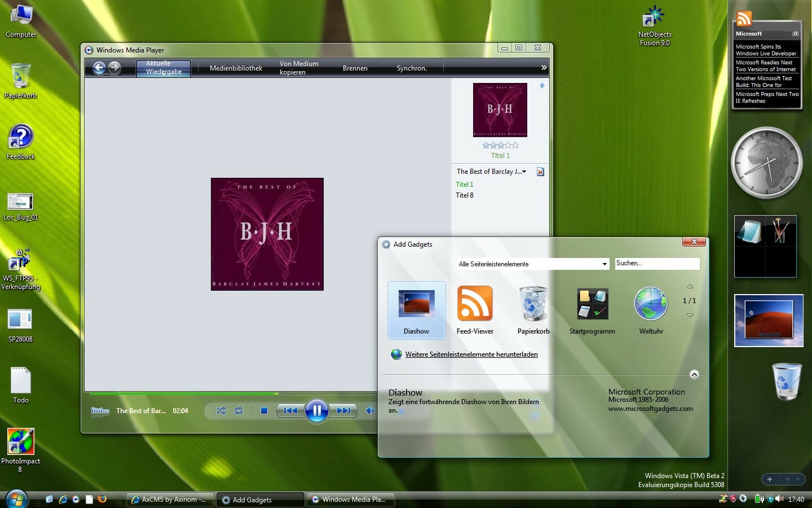Open the Alle Seitenleistenelemente dropdown
Screen dimensions: 812x508
pyautogui.click(x=533, y=264)
